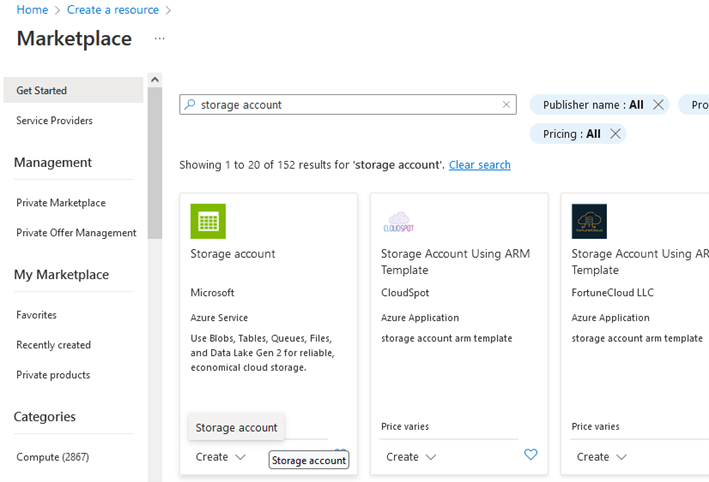Screen dimensions: 709x482
Task: Click the green Storage account icon
Action: 208,221
